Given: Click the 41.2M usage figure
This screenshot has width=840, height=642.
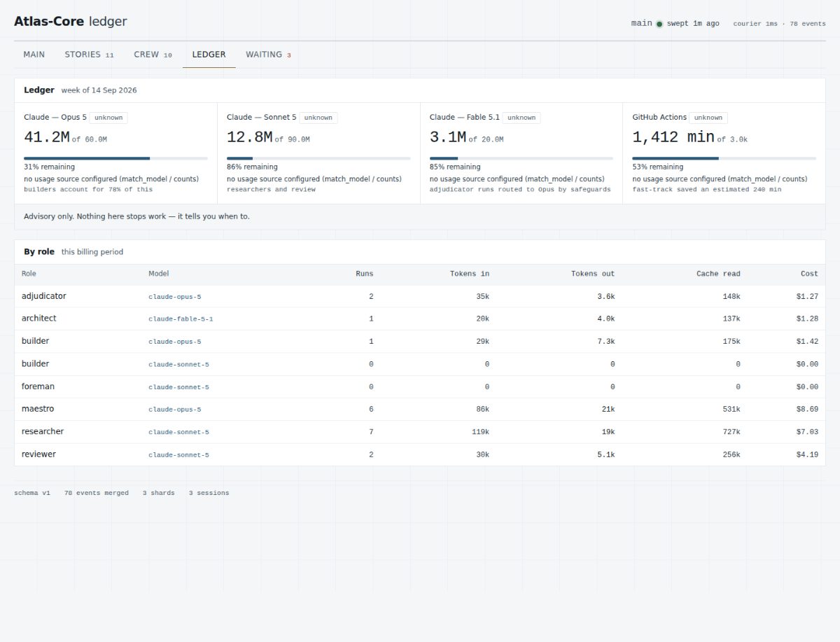Looking at the screenshot, I should pyautogui.click(x=46, y=137).
